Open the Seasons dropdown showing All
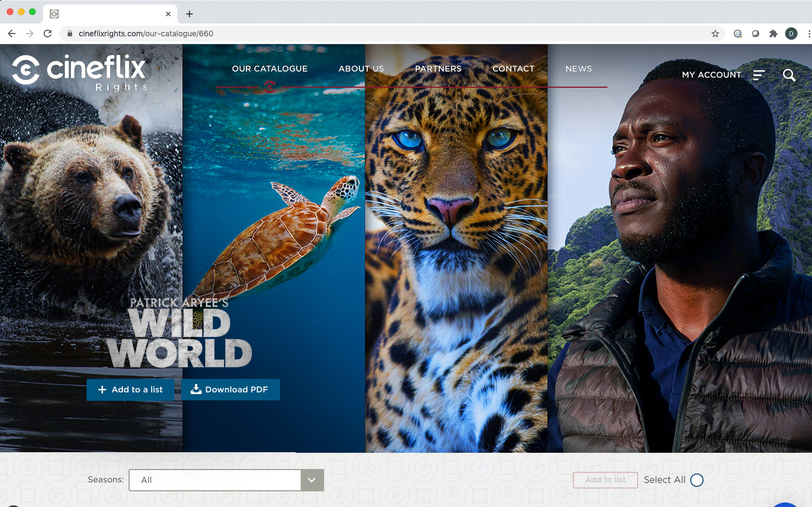Viewport: 812px width, 507px height. [x=226, y=480]
